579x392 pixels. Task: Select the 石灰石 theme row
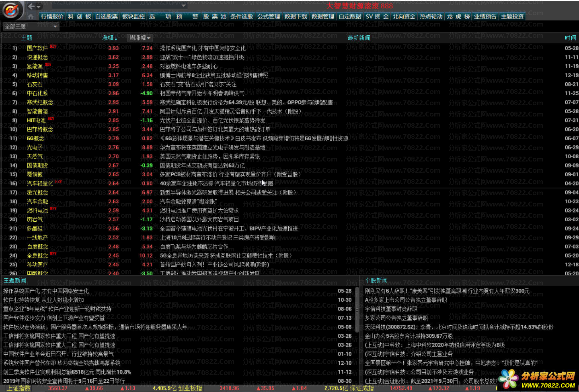pos(289,84)
